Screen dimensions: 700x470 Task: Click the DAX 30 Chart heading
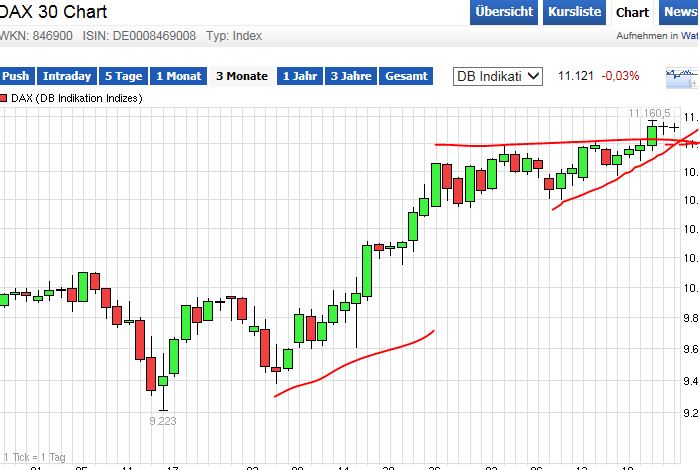(x=53, y=11)
